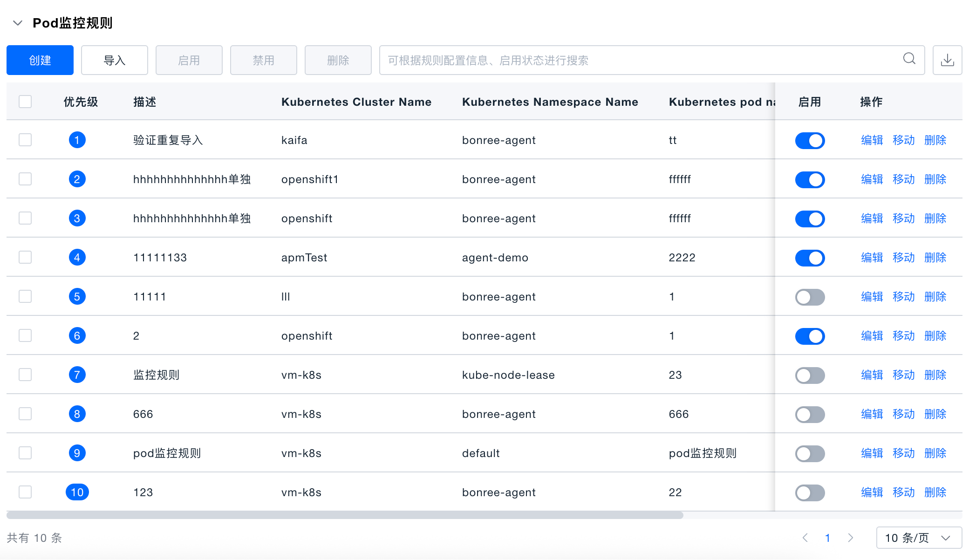Click 删除 for row 验证重复导入
This screenshot has height=560, width=969.
click(x=935, y=140)
